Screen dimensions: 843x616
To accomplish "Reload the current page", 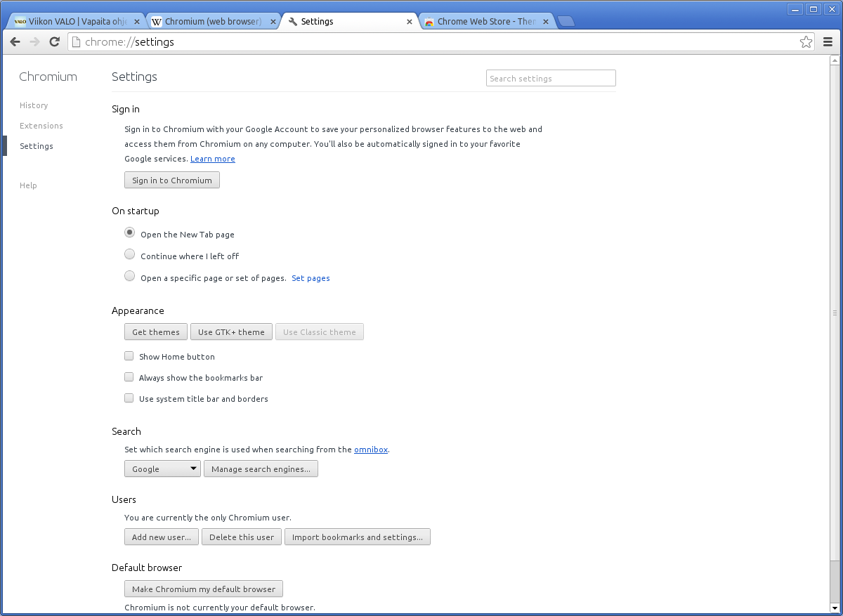I will click(x=54, y=42).
